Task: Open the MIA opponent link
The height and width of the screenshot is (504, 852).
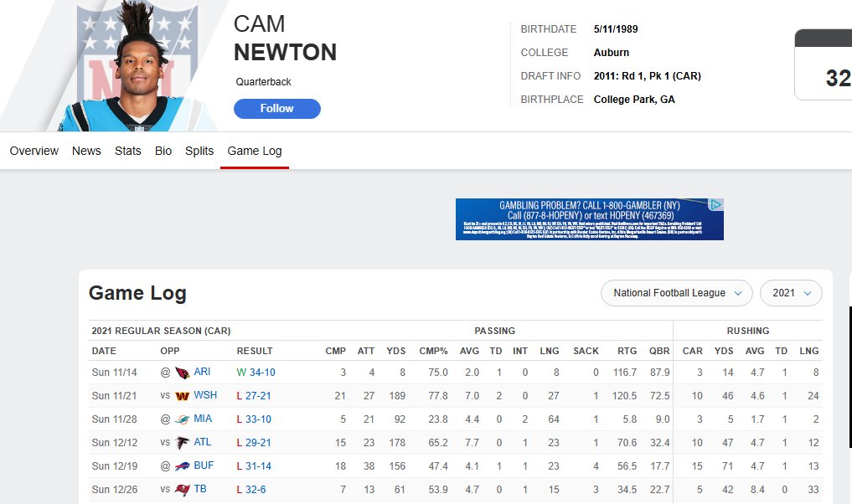Action: pos(203,419)
